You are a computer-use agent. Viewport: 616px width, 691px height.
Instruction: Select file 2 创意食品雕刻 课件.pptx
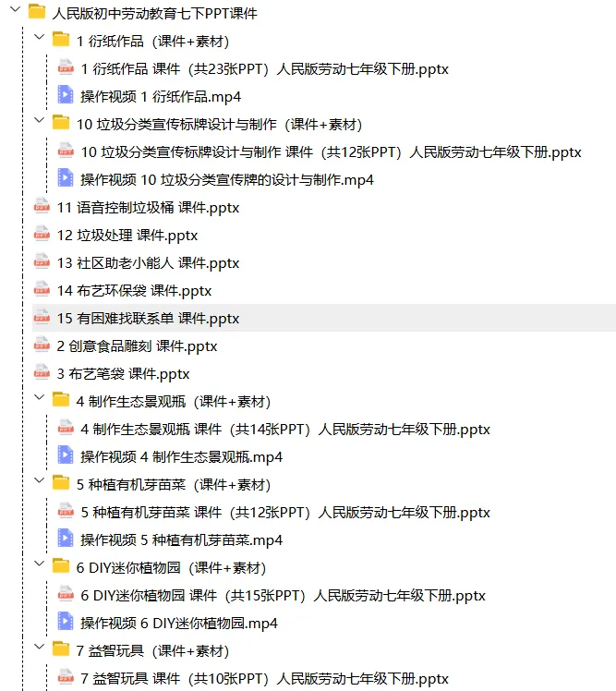[x=137, y=345]
